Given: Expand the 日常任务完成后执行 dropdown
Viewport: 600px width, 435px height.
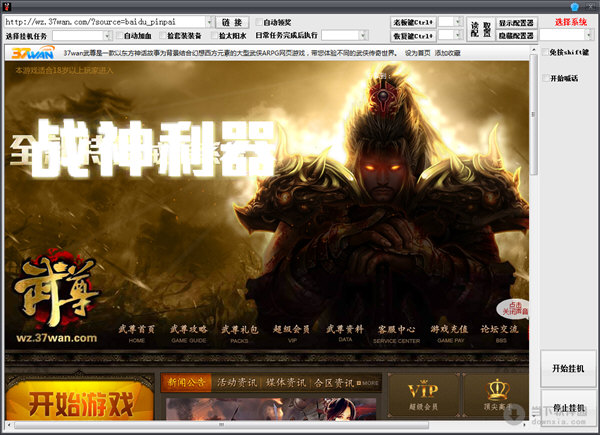Looking at the screenshot, I should (363, 36).
